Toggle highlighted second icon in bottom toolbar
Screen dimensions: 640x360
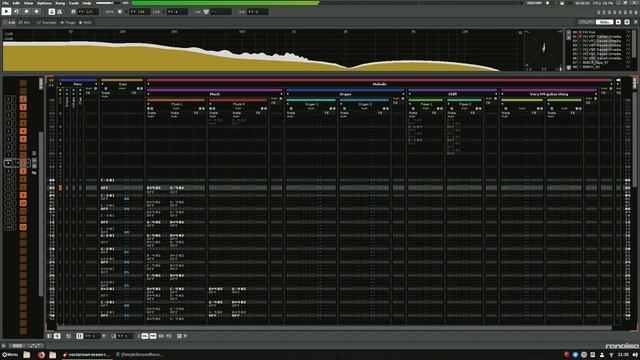[x=57, y=336]
